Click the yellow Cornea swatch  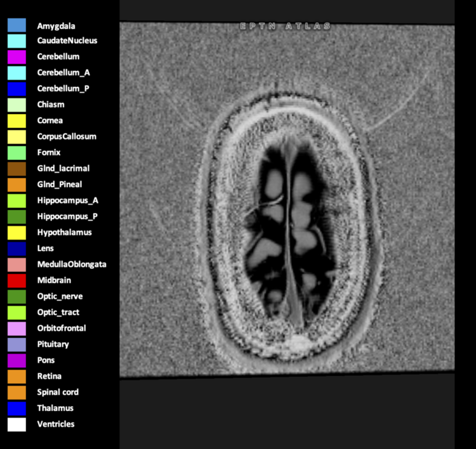[17, 121]
